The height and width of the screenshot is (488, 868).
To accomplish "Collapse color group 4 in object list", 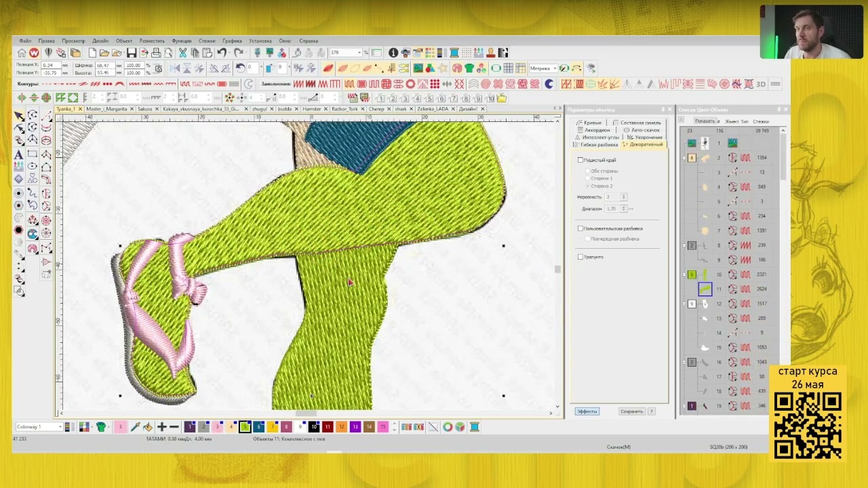I will [684, 158].
